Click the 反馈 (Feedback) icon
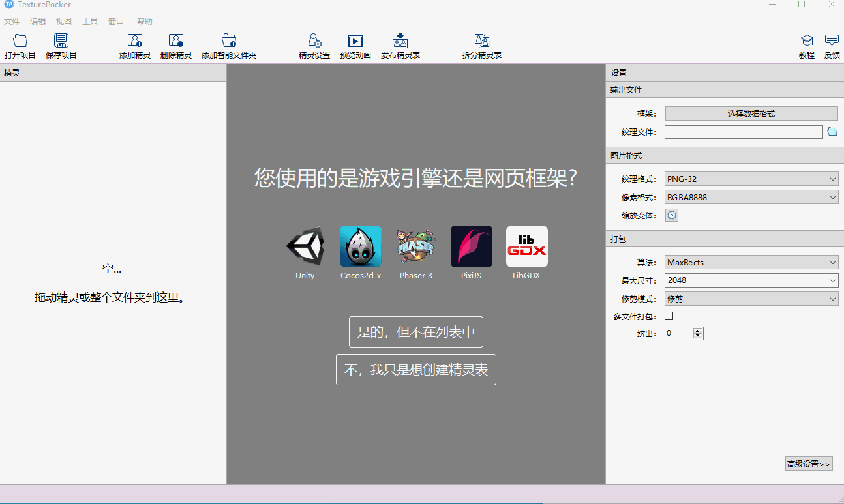Viewport: 844px width, 504px height. 832,40
